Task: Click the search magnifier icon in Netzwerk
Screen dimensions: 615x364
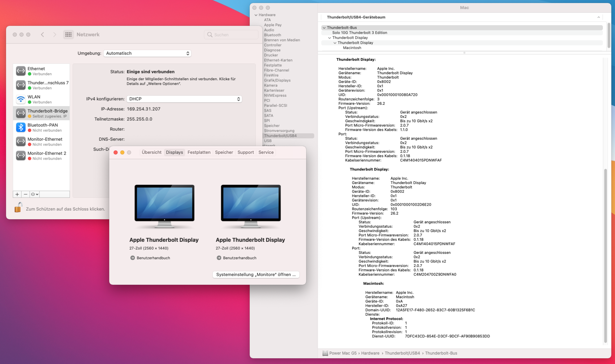Action: pos(210,35)
